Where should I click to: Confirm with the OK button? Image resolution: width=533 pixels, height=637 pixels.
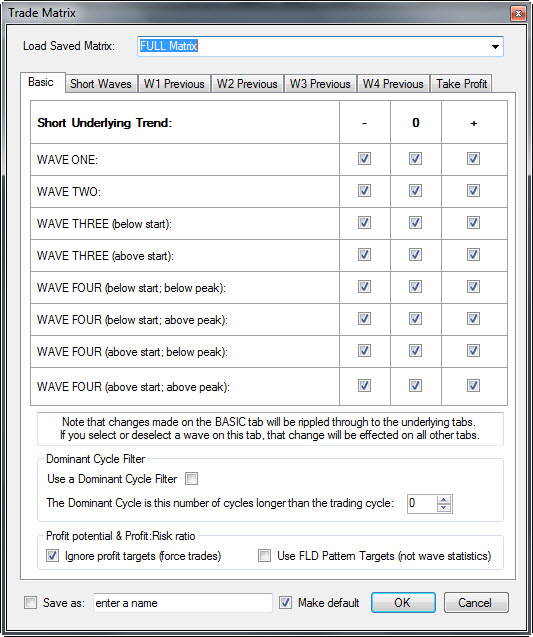point(403,602)
